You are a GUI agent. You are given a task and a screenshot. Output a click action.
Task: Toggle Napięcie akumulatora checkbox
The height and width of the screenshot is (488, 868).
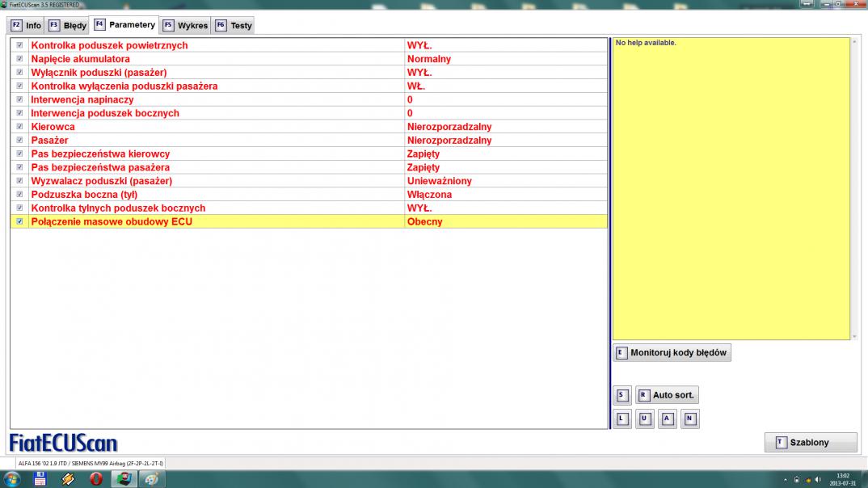pyautogui.click(x=19, y=59)
